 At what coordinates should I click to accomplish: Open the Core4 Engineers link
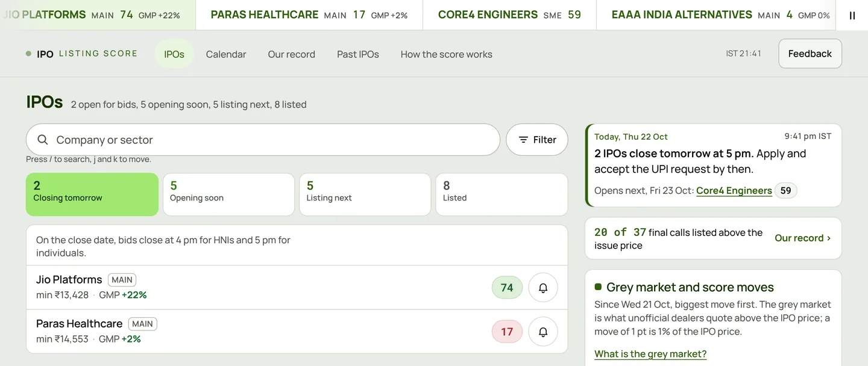pyautogui.click(x=734, y=191)
